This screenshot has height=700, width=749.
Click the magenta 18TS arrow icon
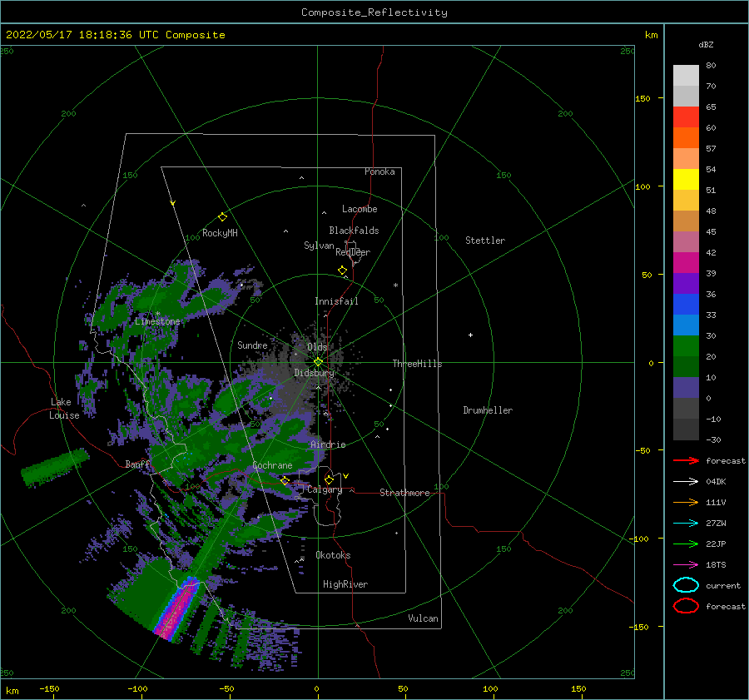[x=686, y=565]
